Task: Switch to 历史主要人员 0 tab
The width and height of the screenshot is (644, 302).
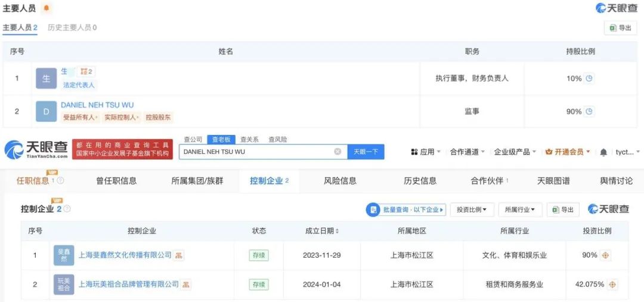Action: coord(72,27)
